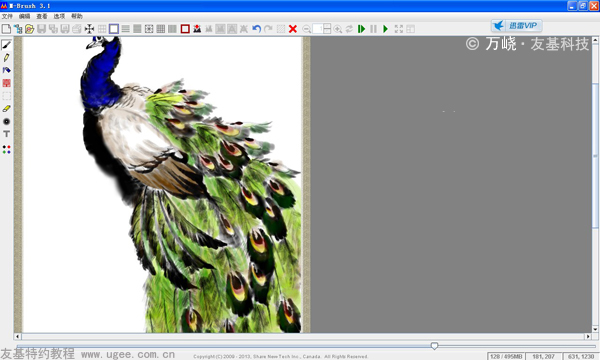
Task: Create a new blank page
Action: pyautogui.click(x=7, y=29)
